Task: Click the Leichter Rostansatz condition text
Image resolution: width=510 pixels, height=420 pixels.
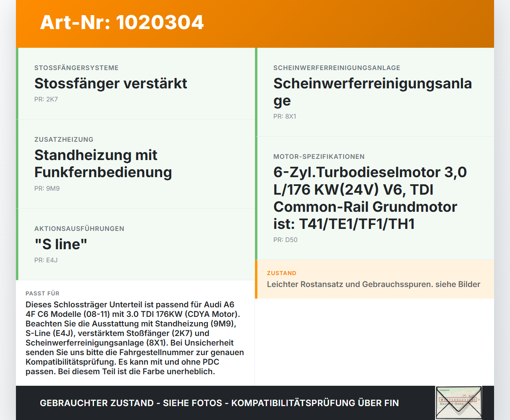Action: click(x=374, y=285)
